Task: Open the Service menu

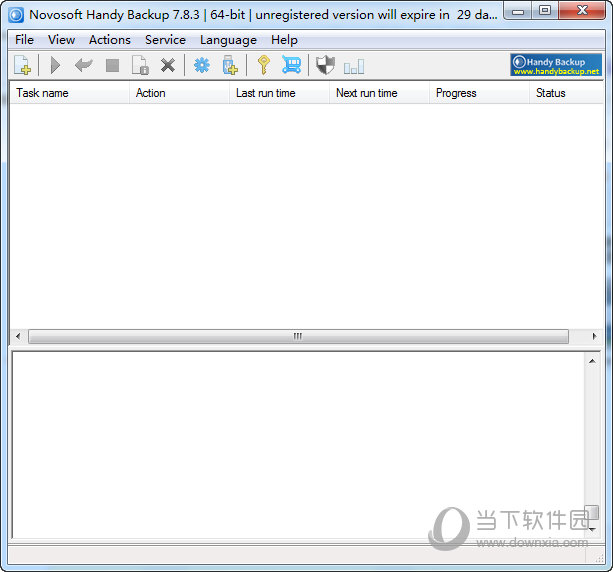Action: [165, 40]
